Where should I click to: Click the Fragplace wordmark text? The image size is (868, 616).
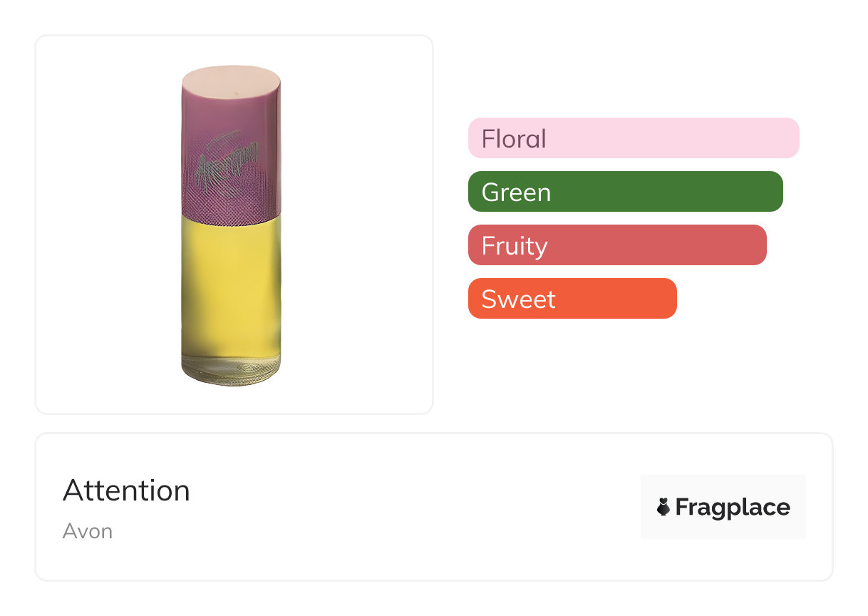733,507
